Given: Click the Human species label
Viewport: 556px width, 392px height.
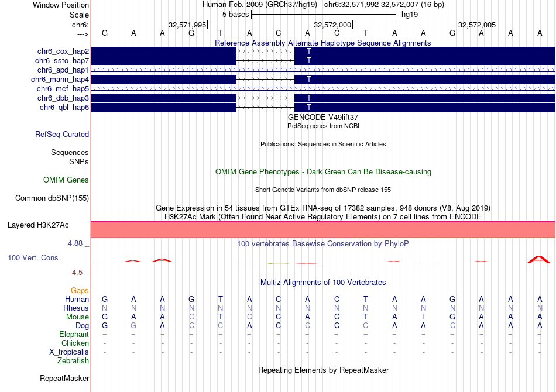Looking at the screenshot, I should (77, 299).
